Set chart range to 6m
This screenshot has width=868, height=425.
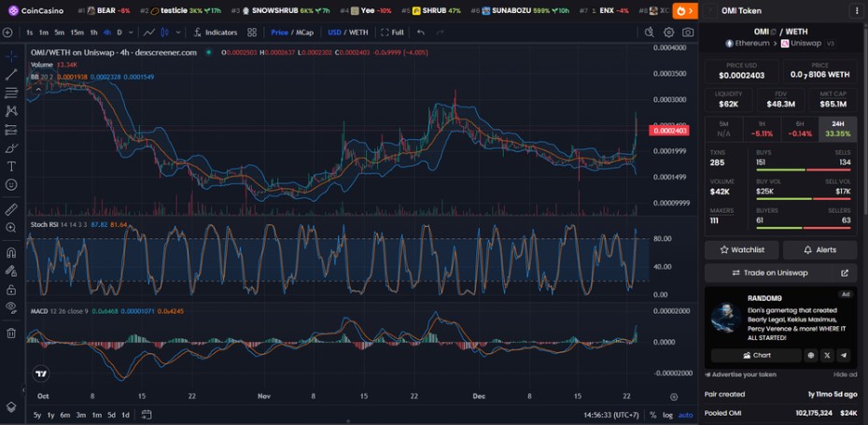click(x=64, y=415)
